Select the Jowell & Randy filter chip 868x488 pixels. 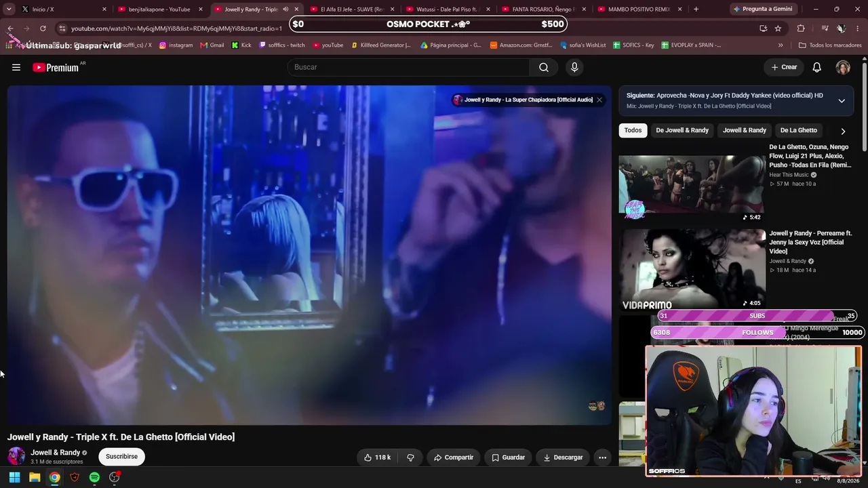[745, 130]
